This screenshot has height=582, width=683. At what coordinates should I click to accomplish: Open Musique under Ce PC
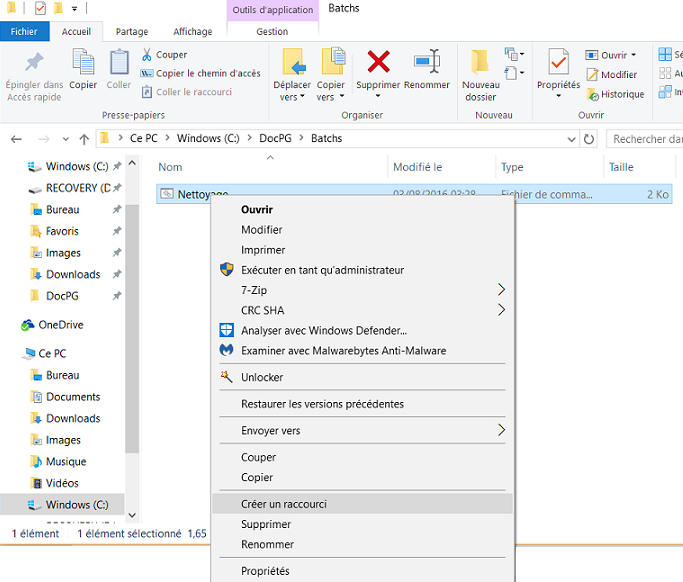pyautogui.click(x=66, y=461)
